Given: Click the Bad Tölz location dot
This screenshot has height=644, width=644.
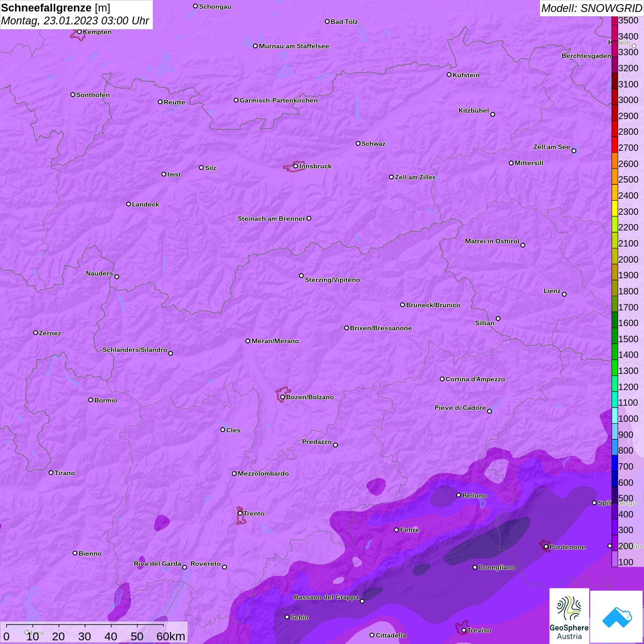Looking at the screenshot, I should click(327, 22).
